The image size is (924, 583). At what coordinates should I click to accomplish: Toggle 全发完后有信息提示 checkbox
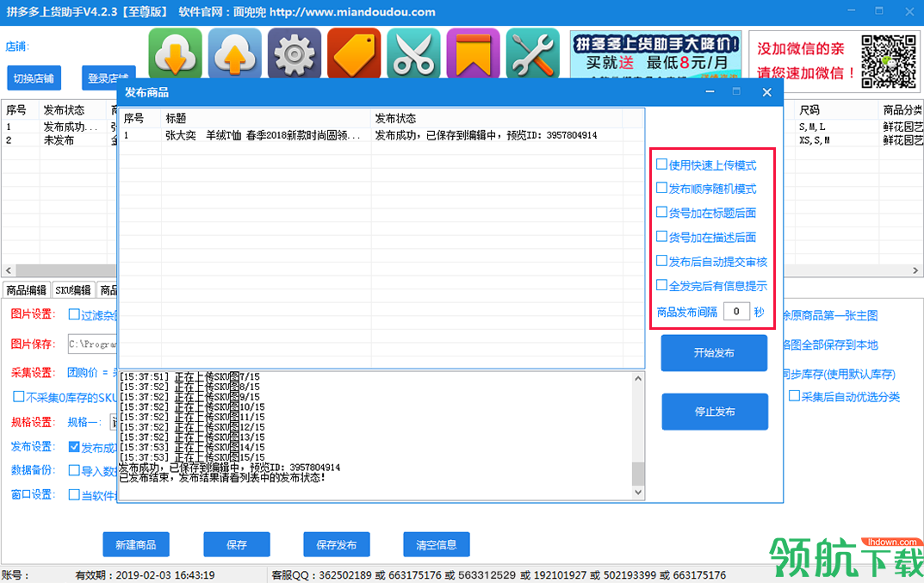click(x=661, y=285)
